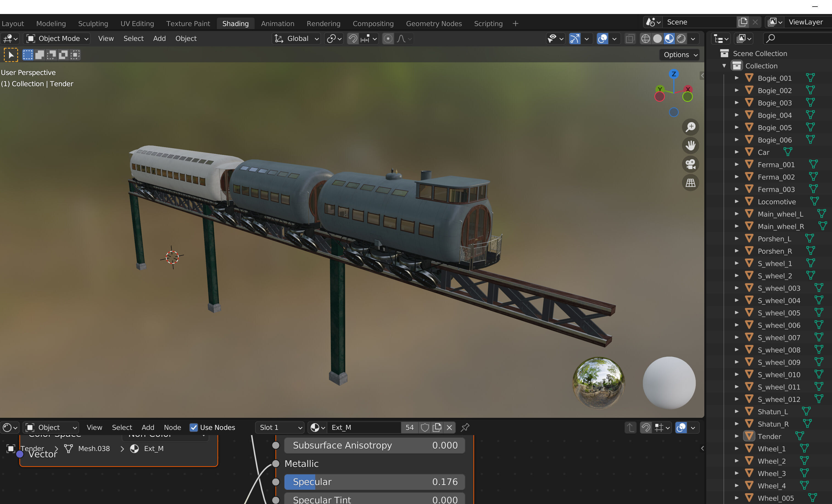Toggle camera view icon
This screenshot has height=504, width=832.
691,164
